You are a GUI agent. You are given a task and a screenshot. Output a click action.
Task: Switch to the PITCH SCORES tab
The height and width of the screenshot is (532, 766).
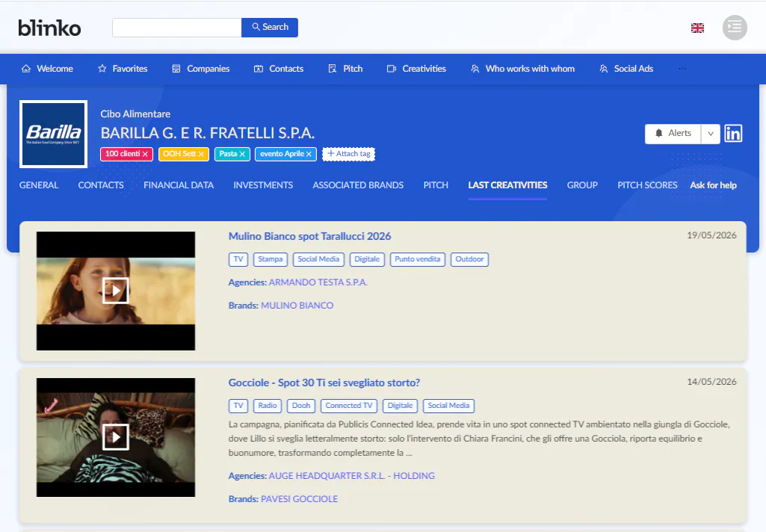pos(647,185)
